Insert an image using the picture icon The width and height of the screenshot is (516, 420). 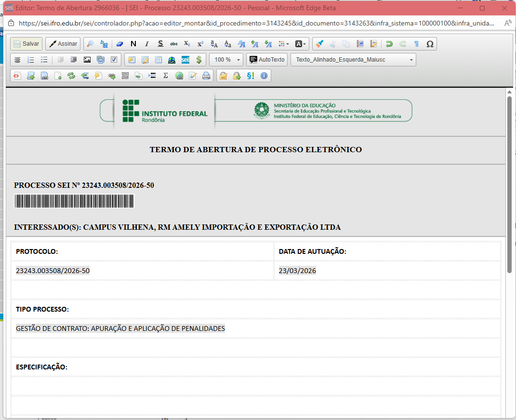coord(87,60)
